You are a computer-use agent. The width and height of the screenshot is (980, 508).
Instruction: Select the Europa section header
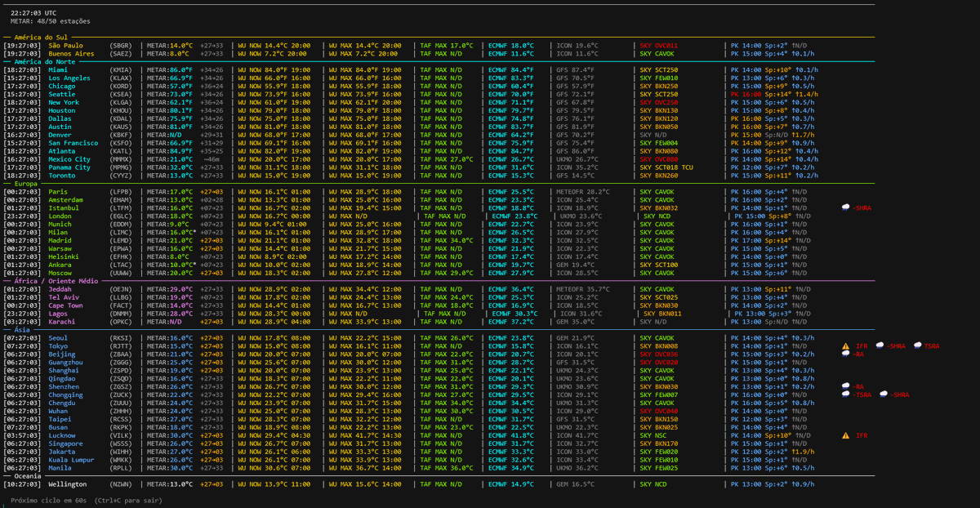26,184
